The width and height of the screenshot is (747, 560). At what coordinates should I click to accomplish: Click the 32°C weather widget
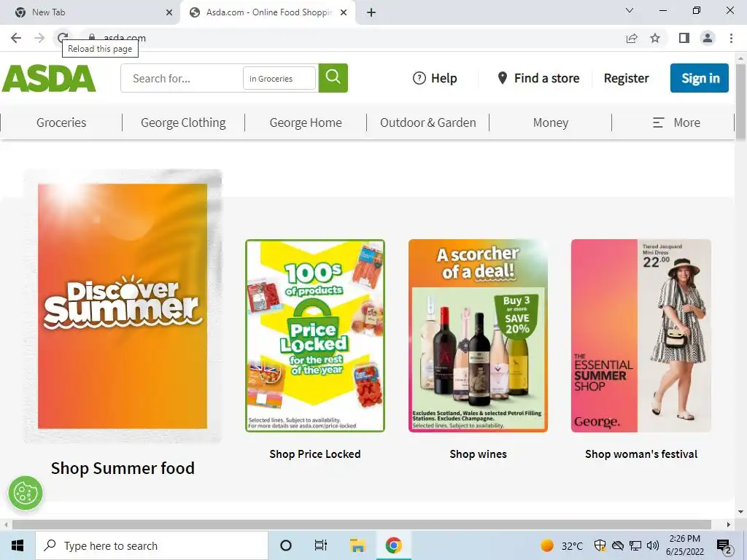tap(562, 545)
